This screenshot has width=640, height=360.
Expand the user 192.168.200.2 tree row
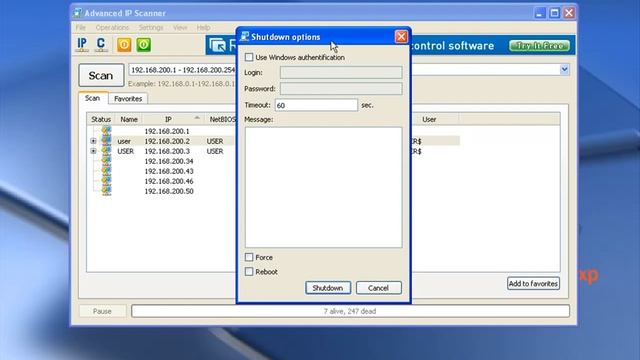coord(93,141)
